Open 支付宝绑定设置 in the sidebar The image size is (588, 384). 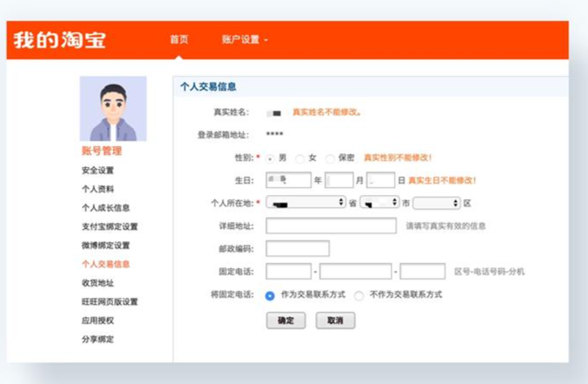110,226
